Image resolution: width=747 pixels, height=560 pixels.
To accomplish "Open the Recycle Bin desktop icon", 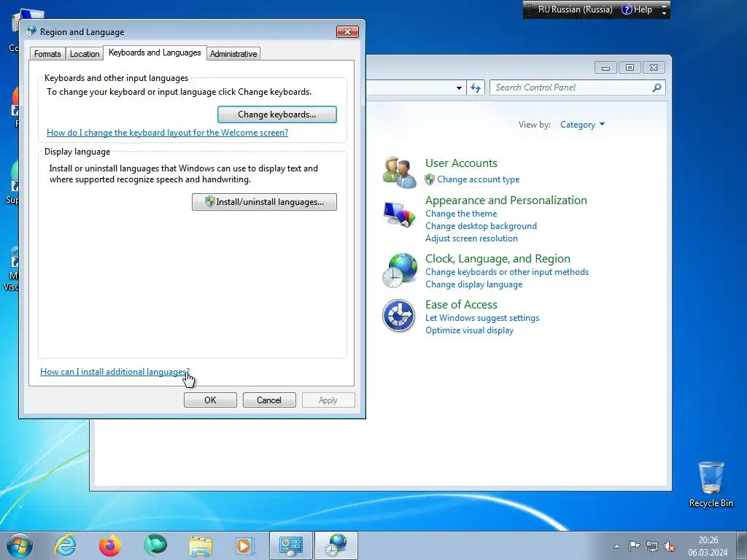I will [x=711, y=484].
